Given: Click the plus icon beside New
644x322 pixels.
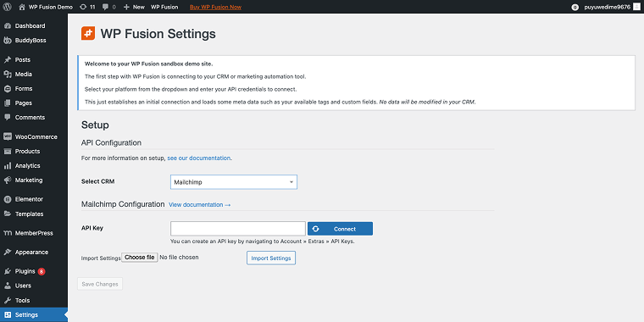Looking at the screenshot, I should pyautogui.click(x=126, y=7).
